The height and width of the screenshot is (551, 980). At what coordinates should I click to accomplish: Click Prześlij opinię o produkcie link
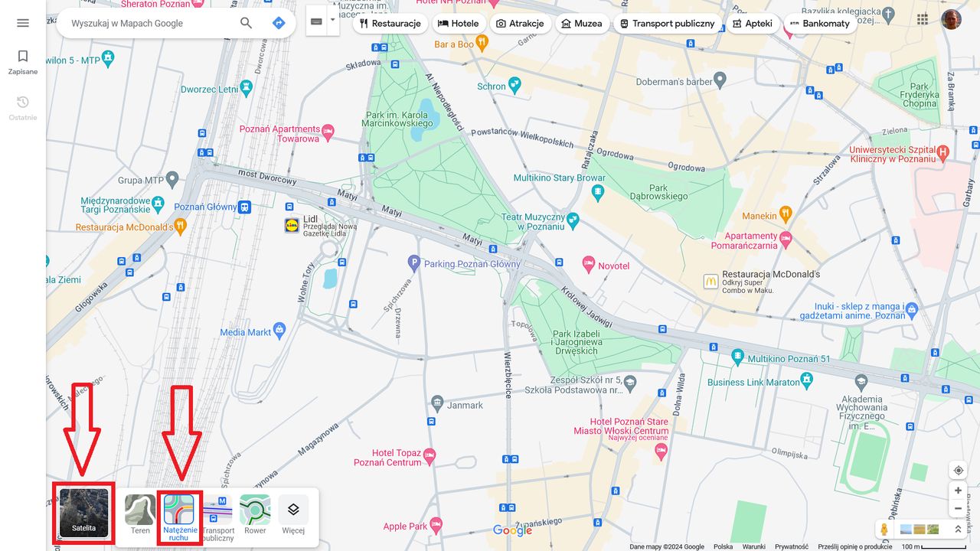(855, 546)
